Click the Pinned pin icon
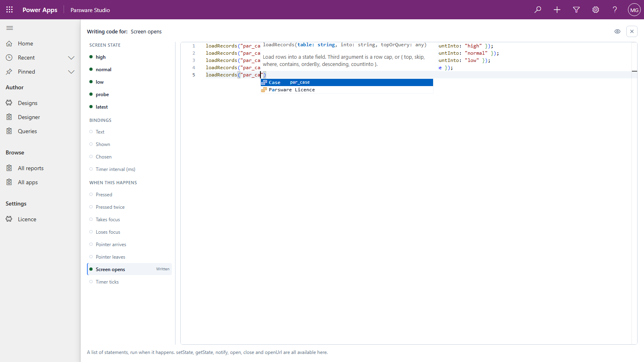The height and width of the screenshot is (362, 644). coord(9,72)
